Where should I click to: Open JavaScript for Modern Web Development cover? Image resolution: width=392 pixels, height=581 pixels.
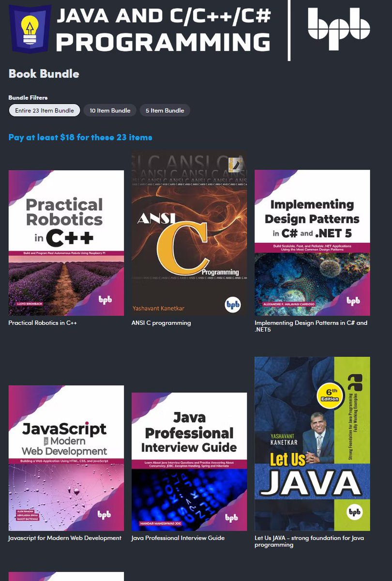coord(66,458)
